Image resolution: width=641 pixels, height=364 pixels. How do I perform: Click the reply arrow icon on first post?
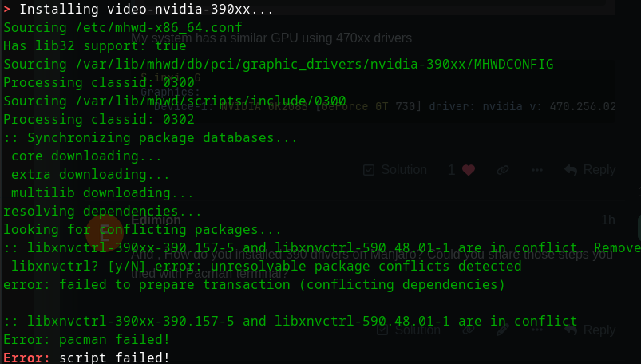click(x=571, y=170)
